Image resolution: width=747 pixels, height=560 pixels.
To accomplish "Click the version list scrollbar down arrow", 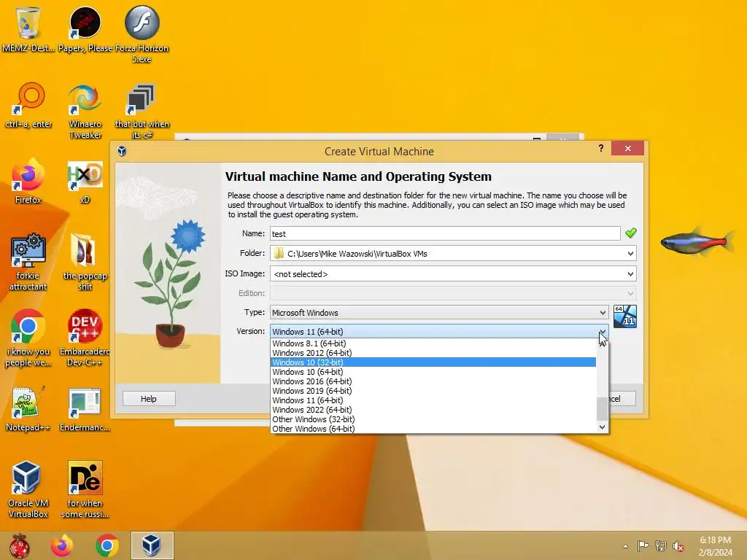I will 602,427.
